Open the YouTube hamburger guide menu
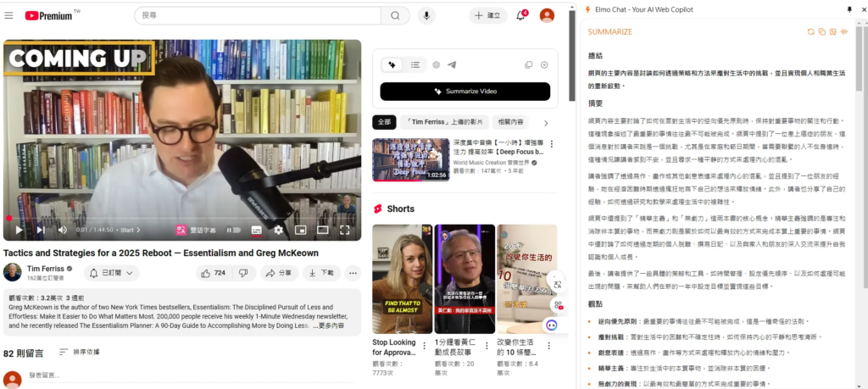This screenshot has width=868, height=389. (x=8, y=15)
